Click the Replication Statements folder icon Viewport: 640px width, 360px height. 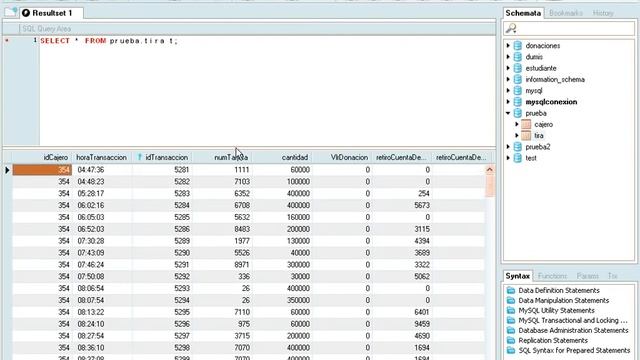[511, 340]
